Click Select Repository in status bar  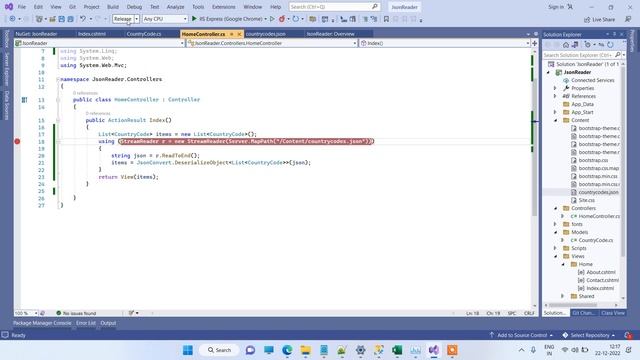588,335
